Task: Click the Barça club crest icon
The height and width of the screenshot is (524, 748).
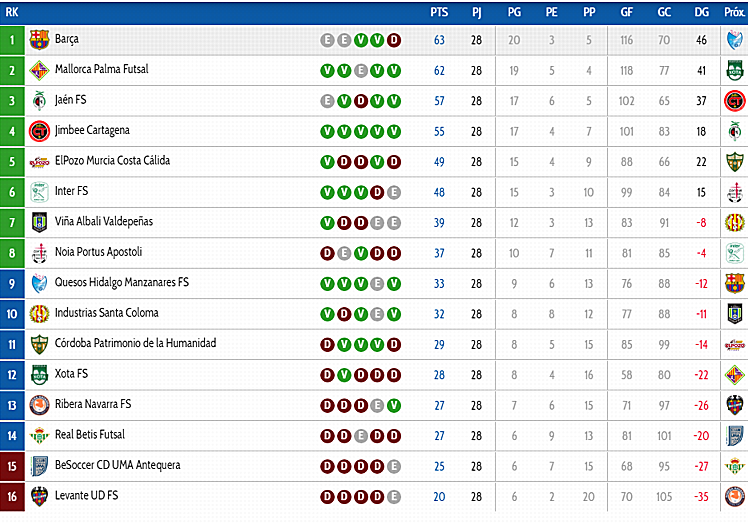Action: [x=39, y=40]
